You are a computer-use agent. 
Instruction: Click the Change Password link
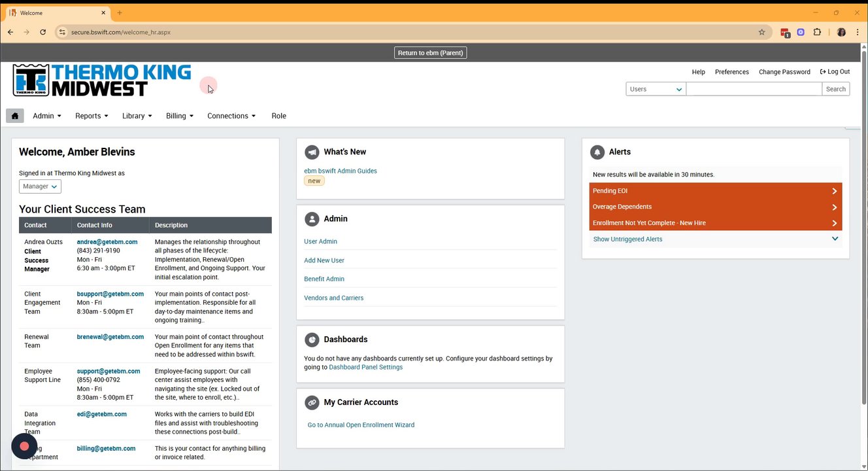click(784, 72)
